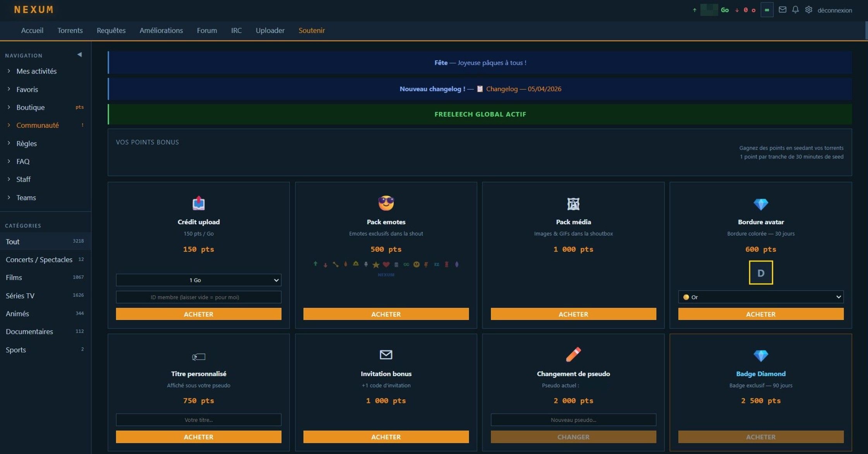Image resolution: width=868 pixels, height=454 pixels.
Task: Click the Changement de pseudo pencil icon
Action: [573, 354]
